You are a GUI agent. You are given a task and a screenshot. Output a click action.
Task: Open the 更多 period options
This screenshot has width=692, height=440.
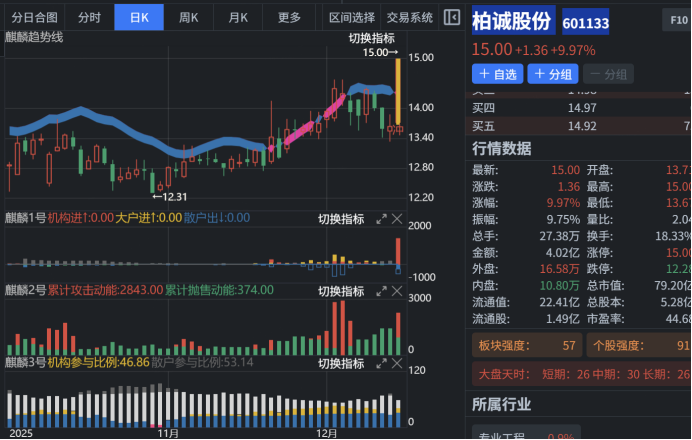(289, 17)
